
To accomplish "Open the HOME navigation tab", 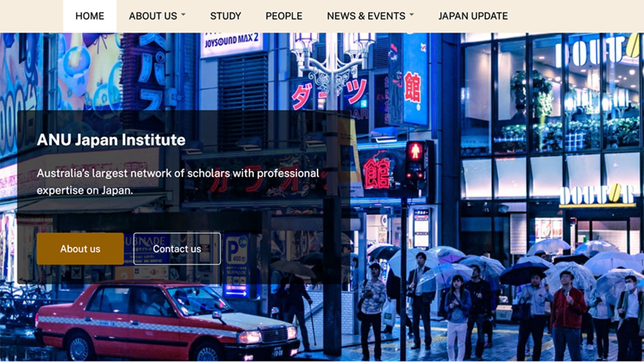I will [90, 16].
